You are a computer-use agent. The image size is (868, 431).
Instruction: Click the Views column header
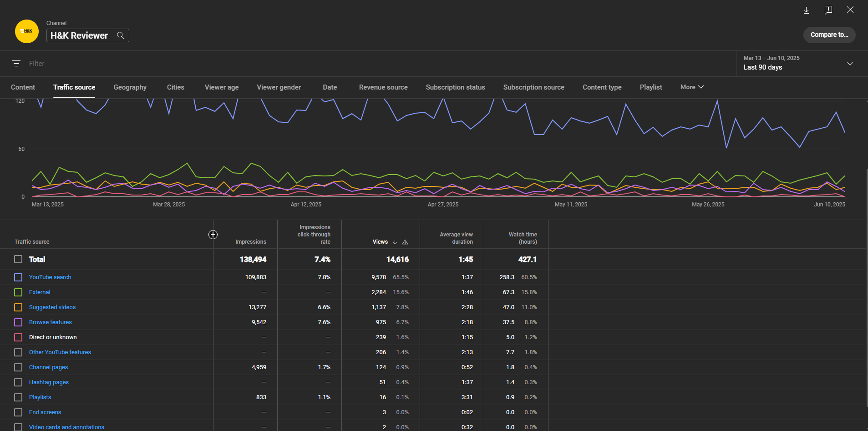(x=380, y=242)
